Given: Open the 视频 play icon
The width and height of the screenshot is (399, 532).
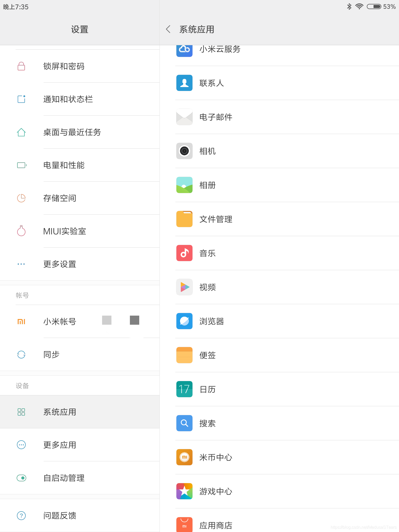Looking at the screenshot, I should pyautogui.click(x=184, y=287).
